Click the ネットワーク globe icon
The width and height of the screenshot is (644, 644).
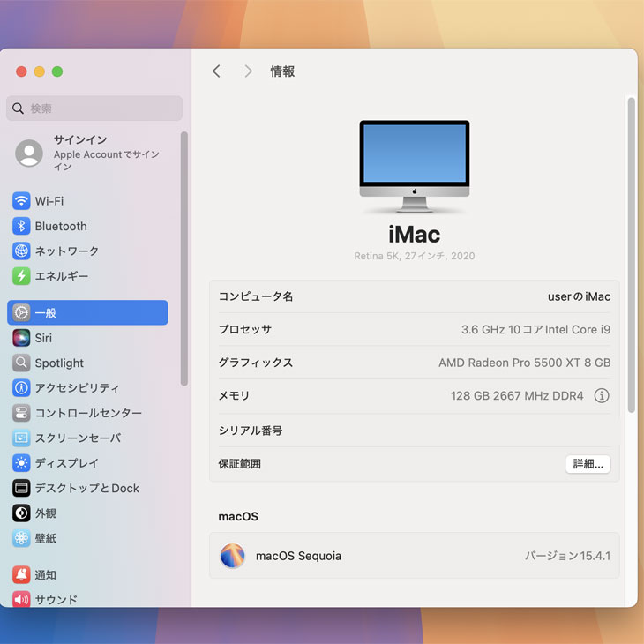click(x=21, y=251)
